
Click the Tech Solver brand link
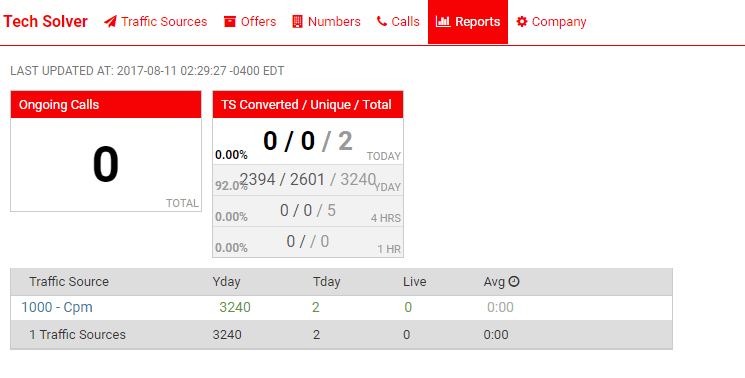pos(46,22)
